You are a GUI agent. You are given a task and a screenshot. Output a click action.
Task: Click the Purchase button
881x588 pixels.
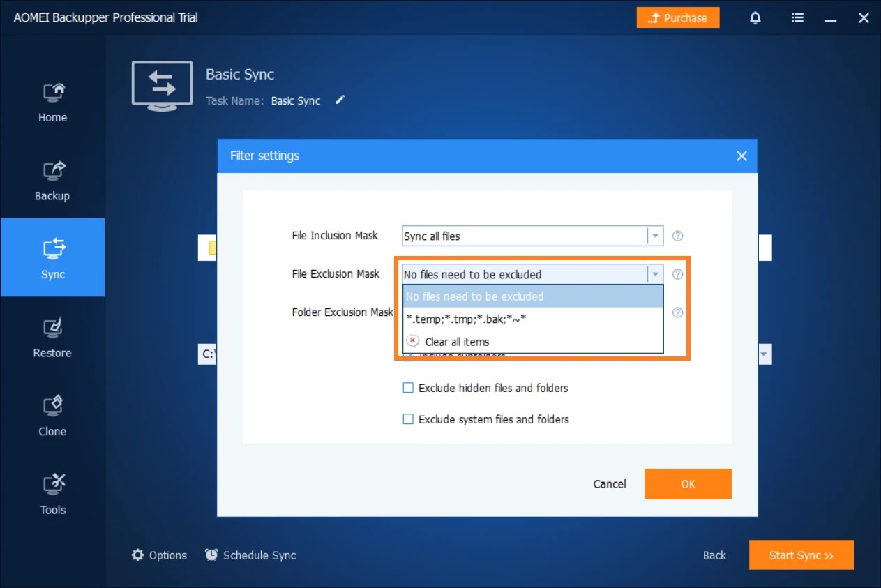click(677, 18)
